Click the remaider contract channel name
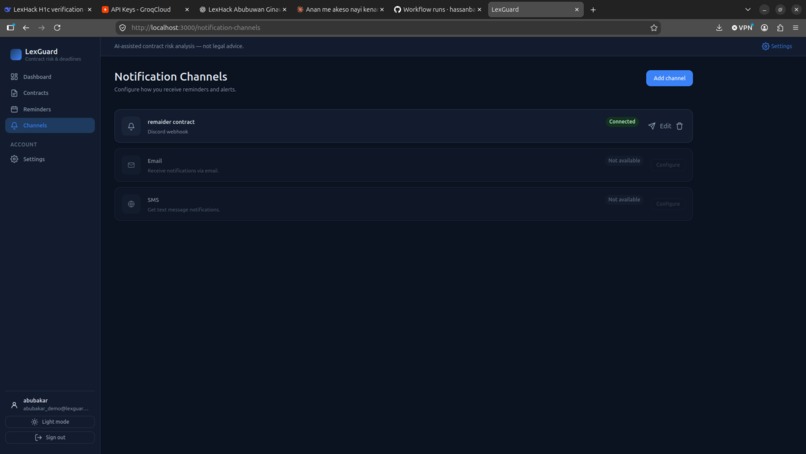Screen dimensions: 806x454 pyautogui.click(x=171, y=122)
